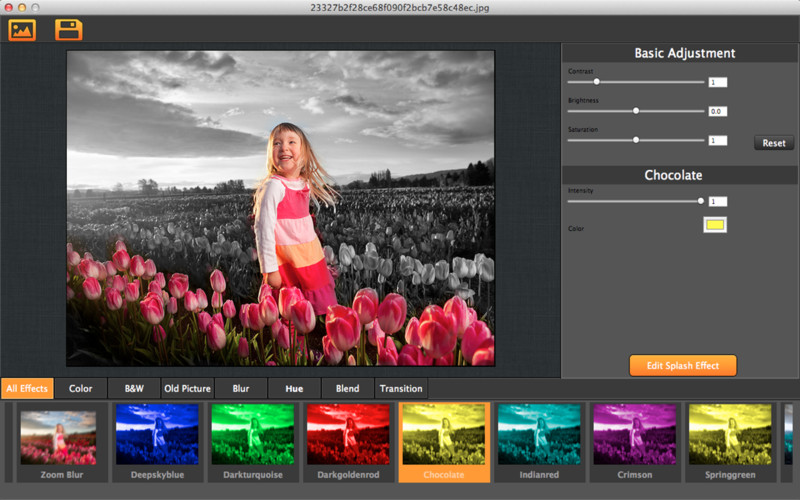The image size is (800, 500).
Task: Switch to the Blur tab
Action: tap(241, 388)
